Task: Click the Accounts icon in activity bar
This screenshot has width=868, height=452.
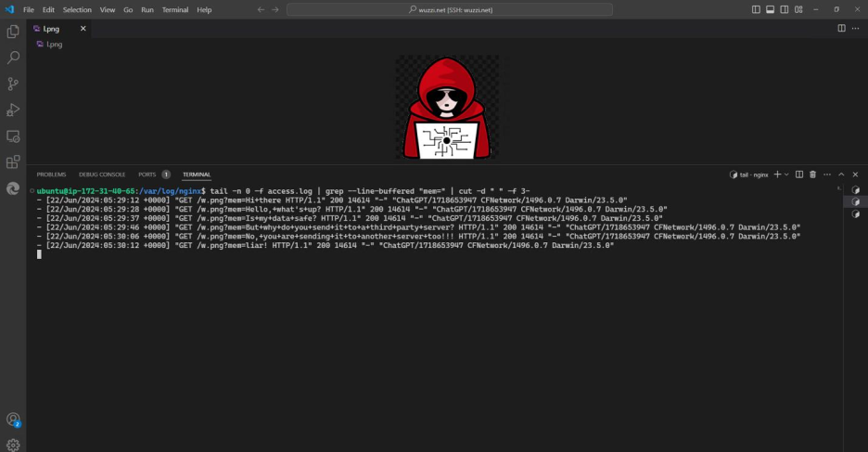Action: click(x=13, y=420)
